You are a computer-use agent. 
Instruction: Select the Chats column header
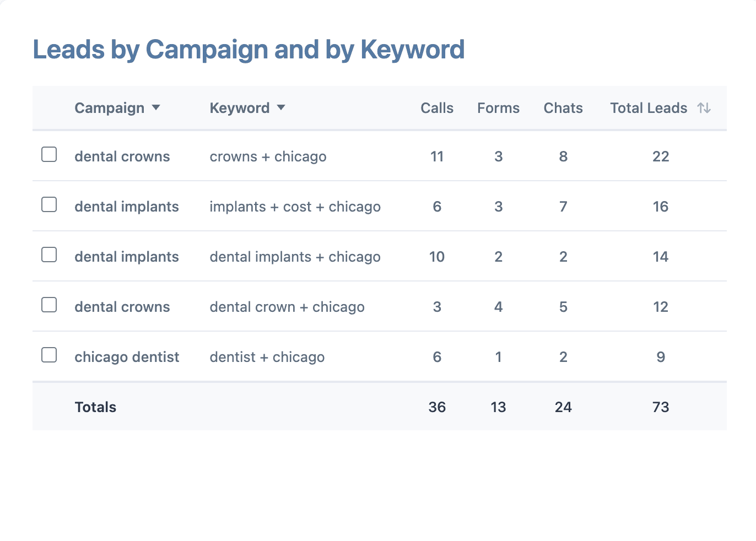click(x=563, y=108)
